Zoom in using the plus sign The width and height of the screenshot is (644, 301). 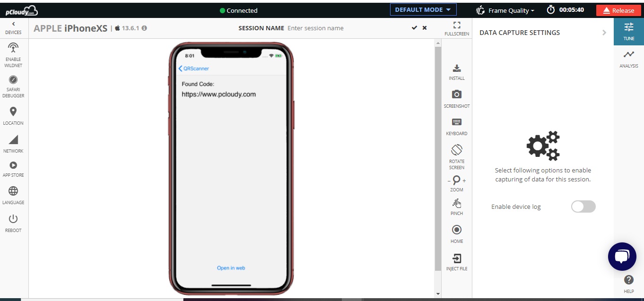pyautogui.click(x=464, y=181)
